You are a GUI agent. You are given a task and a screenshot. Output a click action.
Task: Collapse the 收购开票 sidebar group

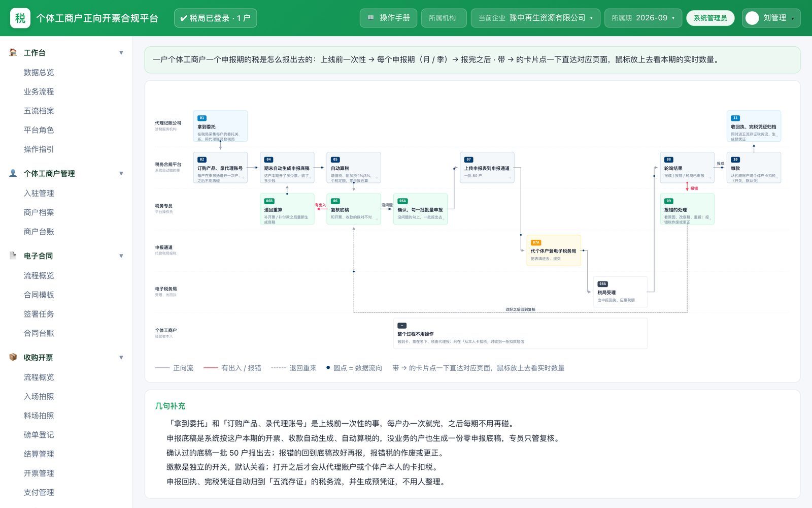click(121, 358)
